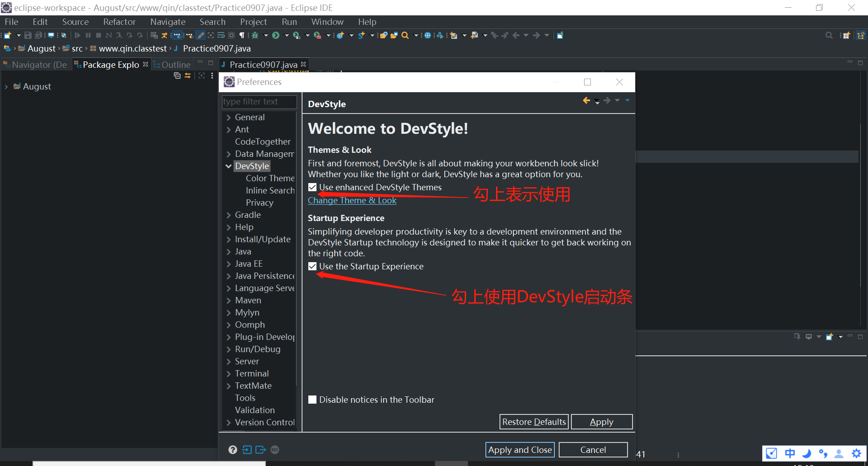
Task: Click the IME moon icon
Action: 806,453
